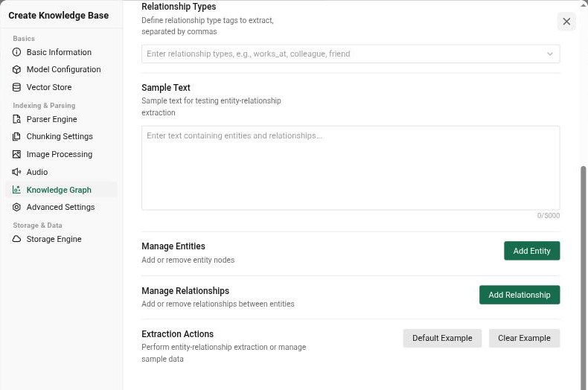Click the Clear Example button
Image resolution: width=588 pixels, height=390 pixels.
click(524, 338)
